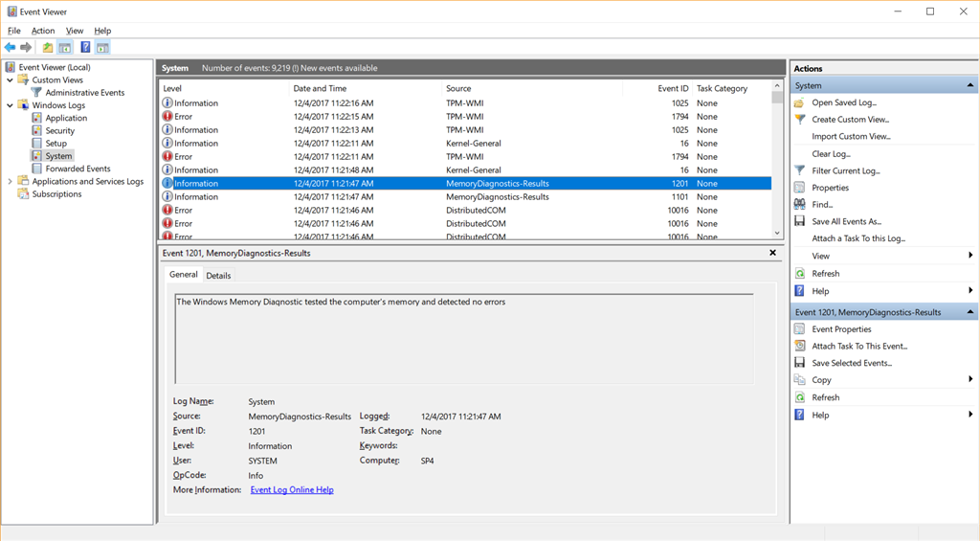Open the View menu in menu bar
The height and width of the screenshot is (541, 980).
click(75, 31)
